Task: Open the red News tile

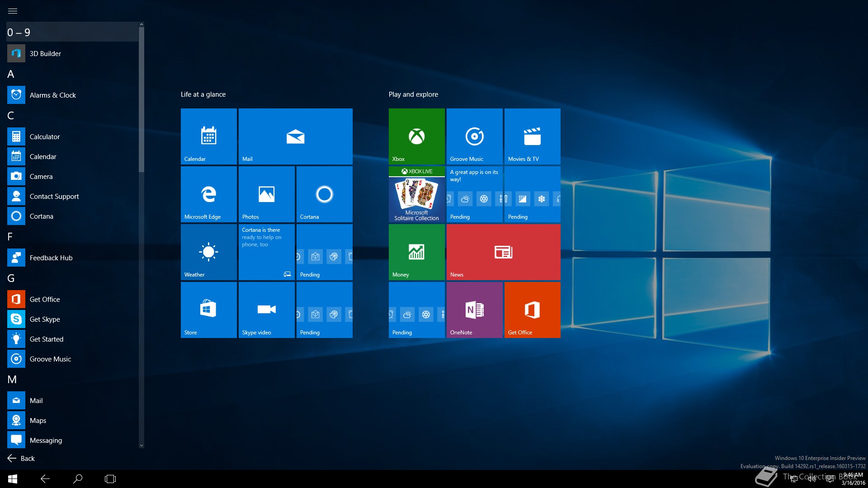Action: tap(504, 252)
